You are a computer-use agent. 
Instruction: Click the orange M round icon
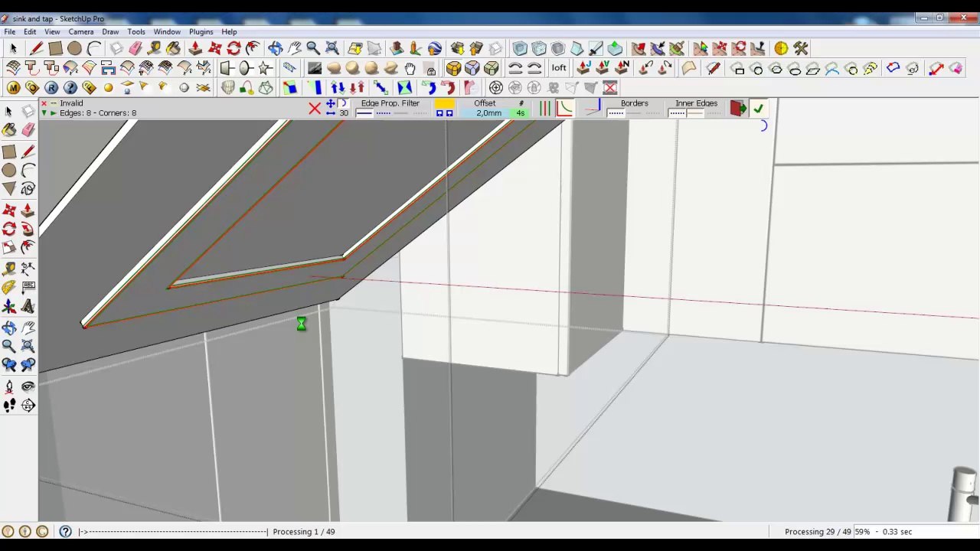point(13,88)
